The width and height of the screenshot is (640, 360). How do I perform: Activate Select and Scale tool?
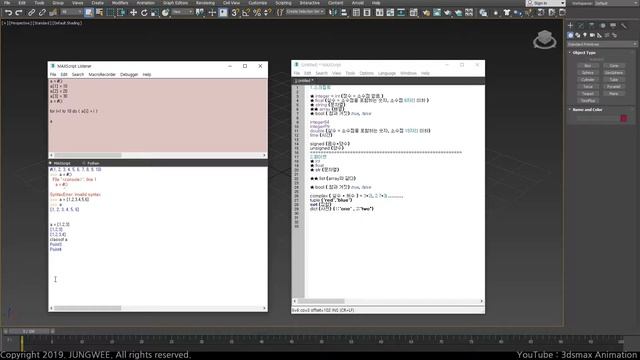click(154, 13)
